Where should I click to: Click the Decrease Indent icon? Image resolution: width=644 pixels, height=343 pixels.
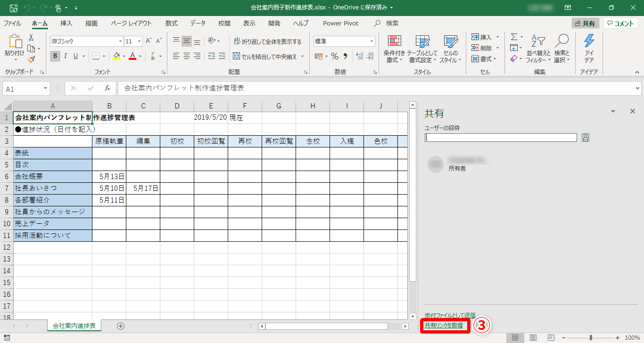pyautogui.click(x=212, y=56)
